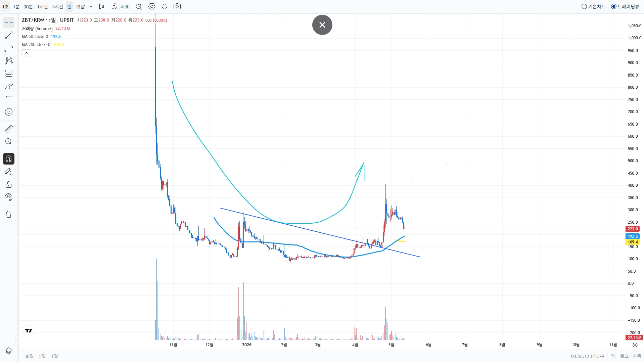Collapse the indicator legend
The height and width of the screenshot is (362, 644).
point(26,53)
